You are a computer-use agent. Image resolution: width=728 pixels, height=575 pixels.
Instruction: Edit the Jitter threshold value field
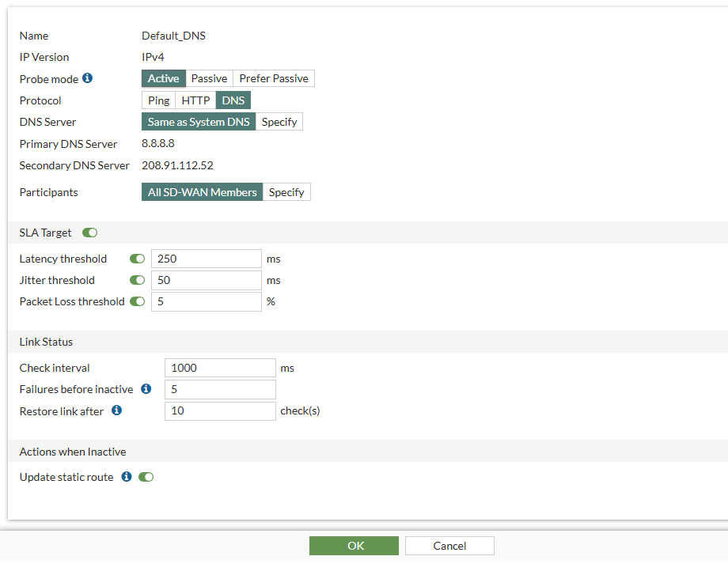[207, 280]
